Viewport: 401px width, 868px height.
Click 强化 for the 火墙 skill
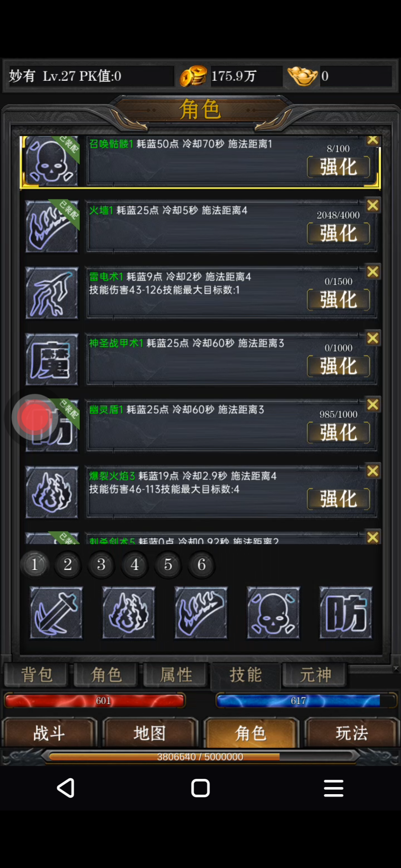[338, 233]
